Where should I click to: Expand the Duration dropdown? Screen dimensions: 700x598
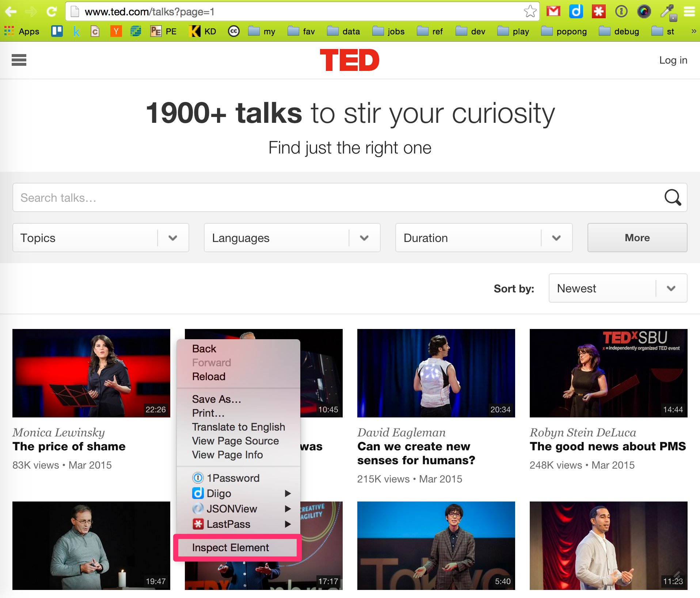484,238
